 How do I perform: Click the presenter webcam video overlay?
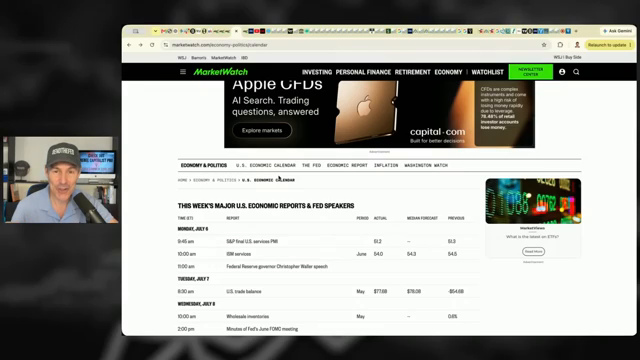point(60,180)
